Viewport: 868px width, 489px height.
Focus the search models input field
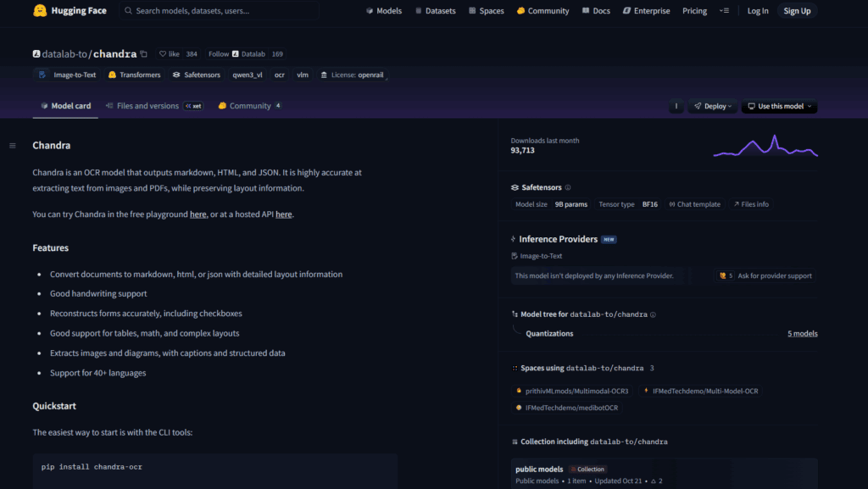pos(220,10)
